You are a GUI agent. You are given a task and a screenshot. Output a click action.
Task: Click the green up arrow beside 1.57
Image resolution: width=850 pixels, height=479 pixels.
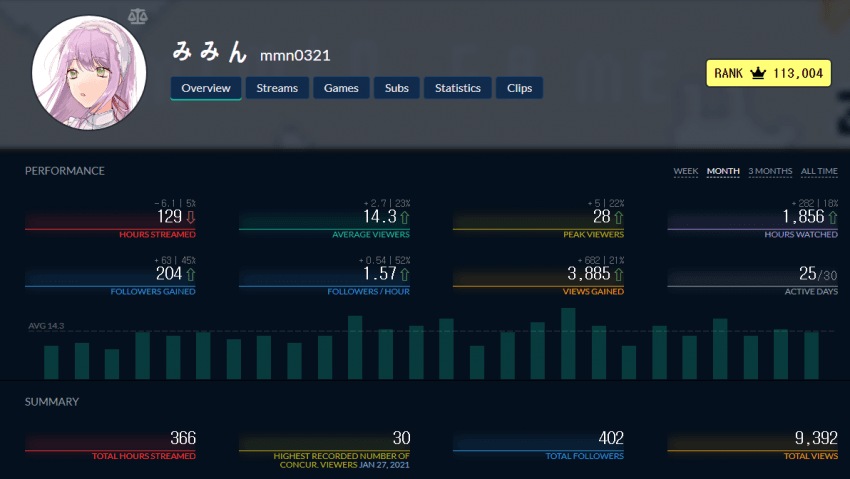pos(405,275)
